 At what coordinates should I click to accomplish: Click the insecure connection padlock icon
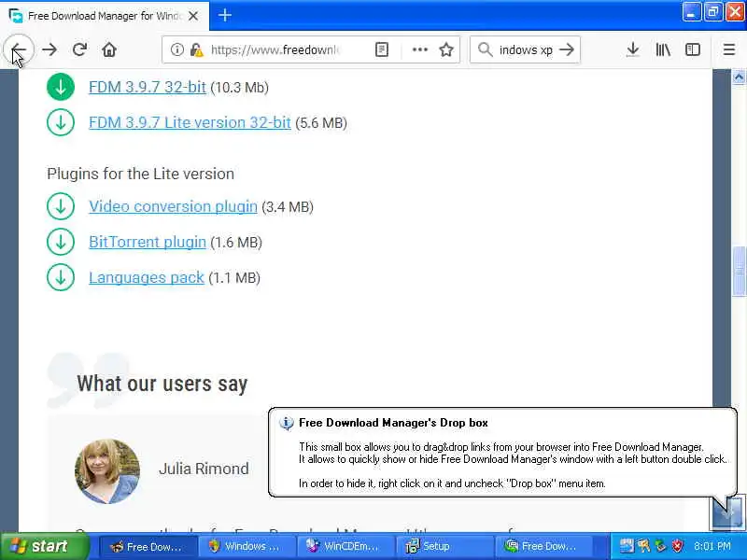click(x=196, y=49)
